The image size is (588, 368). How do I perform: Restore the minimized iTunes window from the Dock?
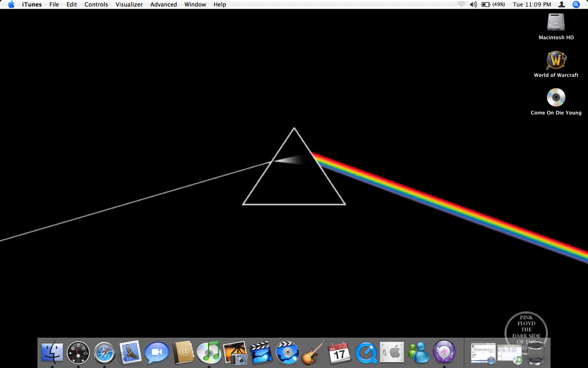pos(510,354)
